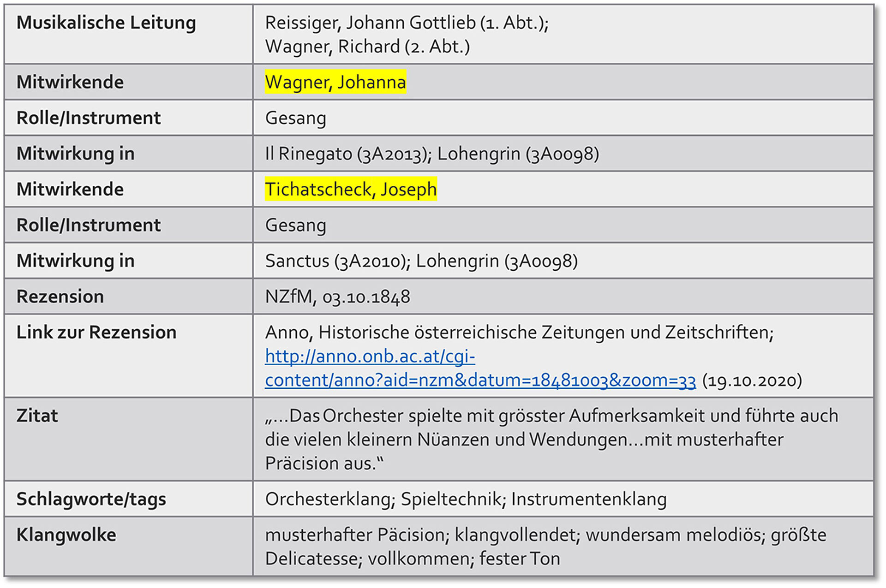
Task: Click the musterhafter Päcision Klangwolke text
Action: (545, 546)
